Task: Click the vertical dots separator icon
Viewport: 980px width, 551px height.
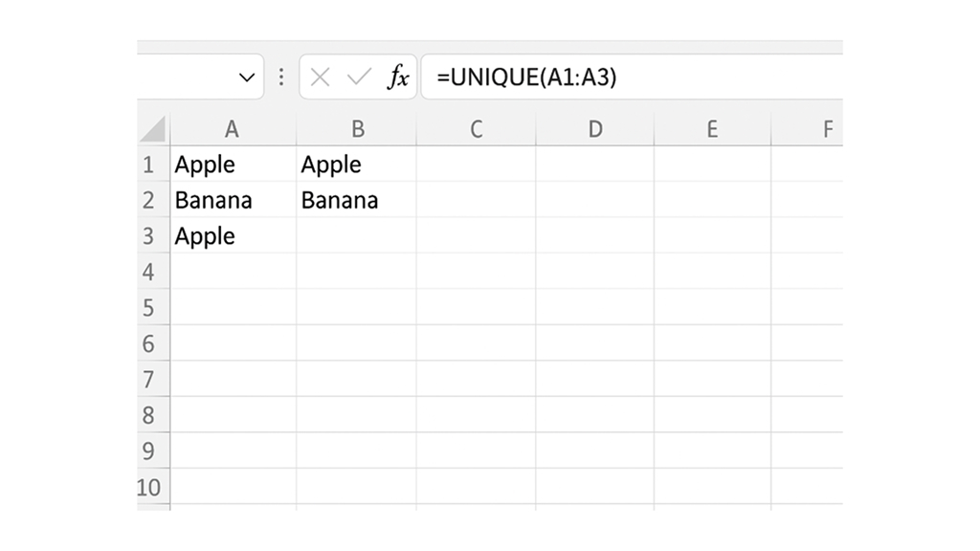Action: coord(280,77)
